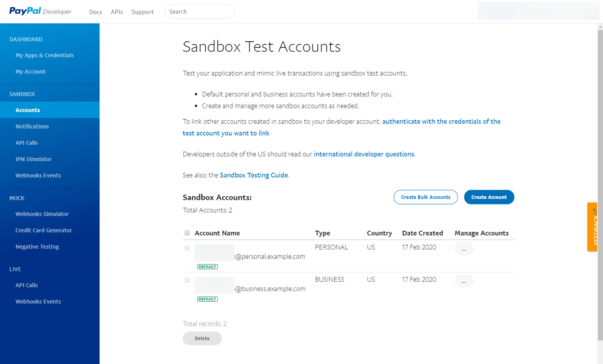Click the PayPal Developer logo
Image resolution: width=603 pixels, height=364 pixels.
pyautogui.click(x=40, y=11)
